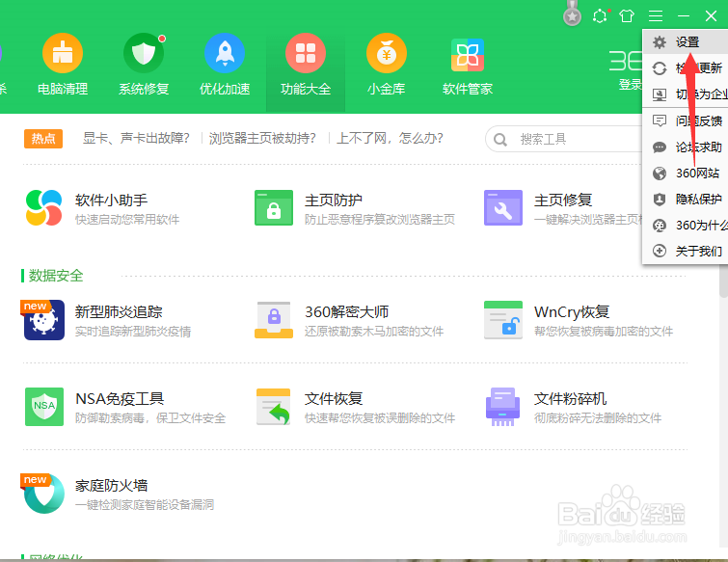Launch 家庭防火墙 shield icon

tap(43, 494)
